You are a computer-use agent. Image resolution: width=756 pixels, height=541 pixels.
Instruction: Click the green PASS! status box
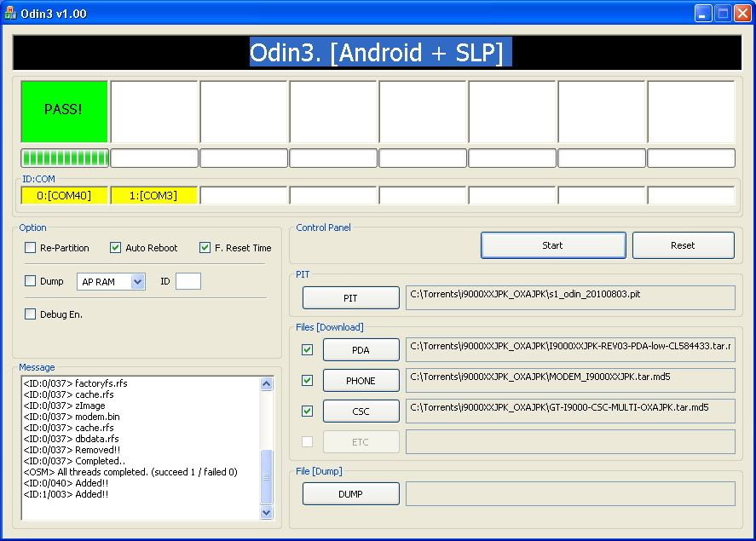coord(64,112)
